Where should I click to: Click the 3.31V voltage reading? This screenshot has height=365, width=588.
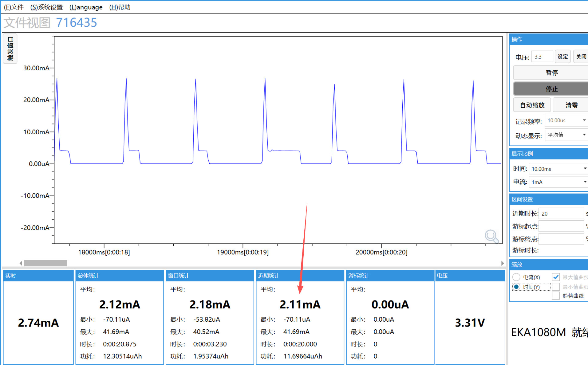[x=470, y=323]
